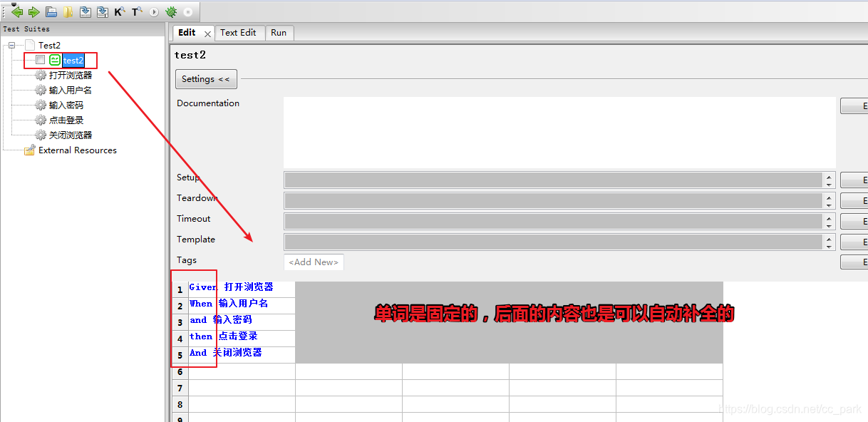
Task: Select grid cell 'then 点击登录'
Action: [242, 339]
